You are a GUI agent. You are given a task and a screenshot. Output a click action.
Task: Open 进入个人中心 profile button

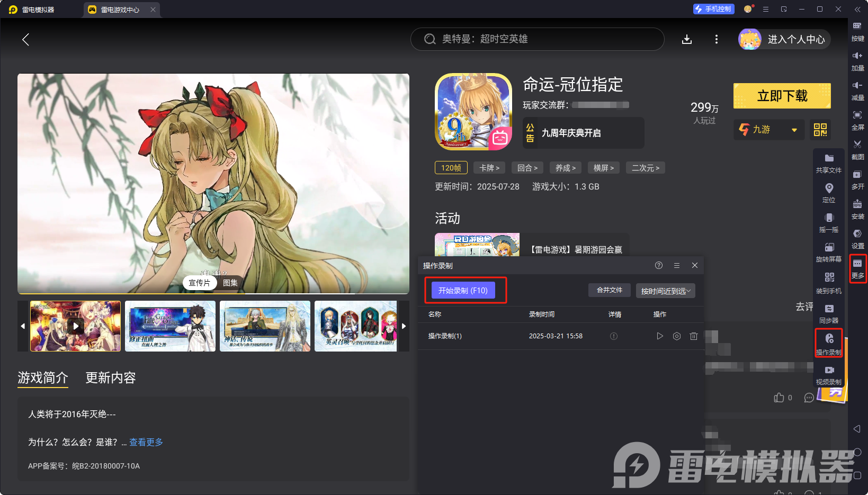784,39
